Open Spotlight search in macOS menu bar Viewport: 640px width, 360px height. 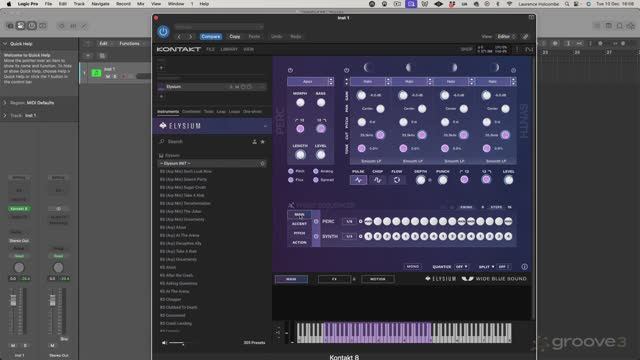pyautogui.click(x=567, y=4)
